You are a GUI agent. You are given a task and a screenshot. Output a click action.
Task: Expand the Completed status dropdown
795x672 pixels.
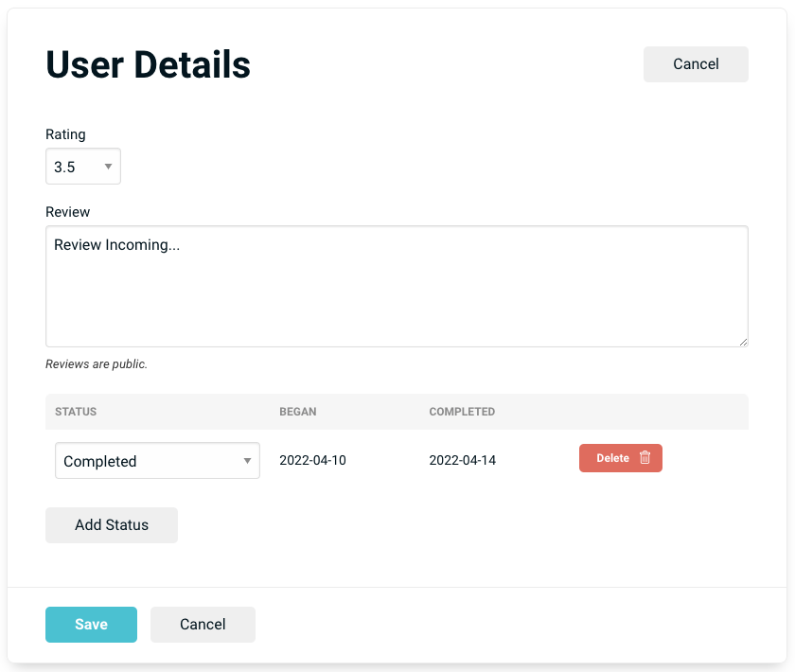(157, 461)
